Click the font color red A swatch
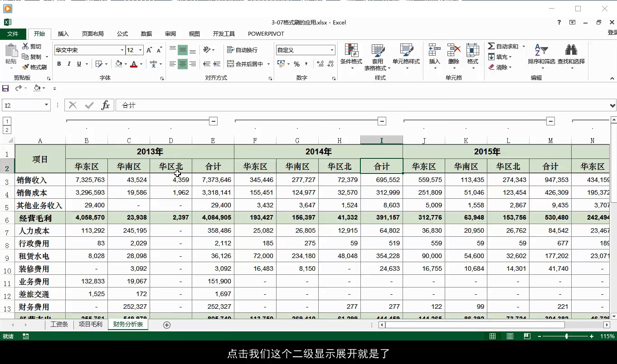This screenshot has height=364, width=617. pos(134,64)
